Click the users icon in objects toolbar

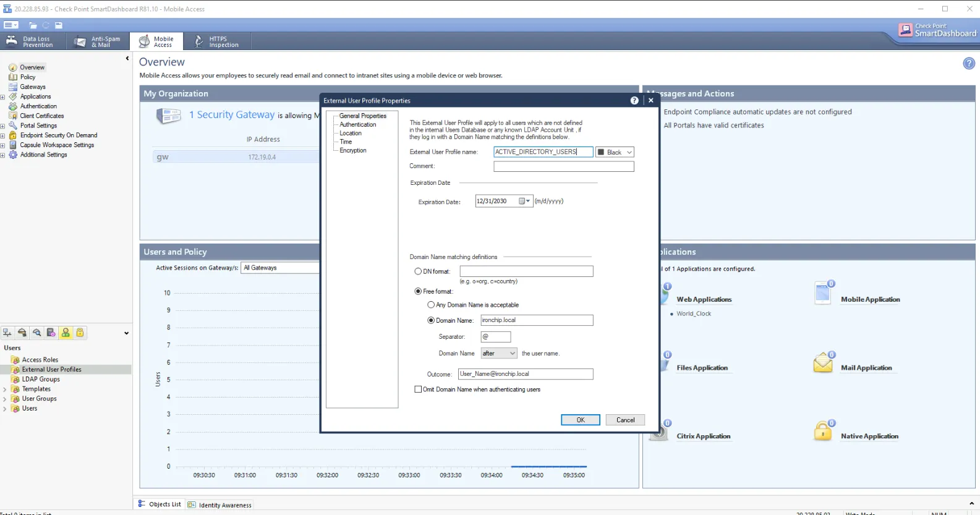(x=66, y=333)
